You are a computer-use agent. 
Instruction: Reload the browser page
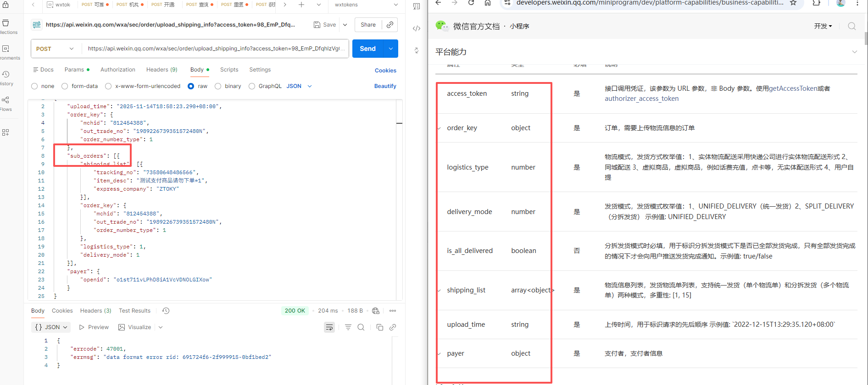tap(471, 3)
